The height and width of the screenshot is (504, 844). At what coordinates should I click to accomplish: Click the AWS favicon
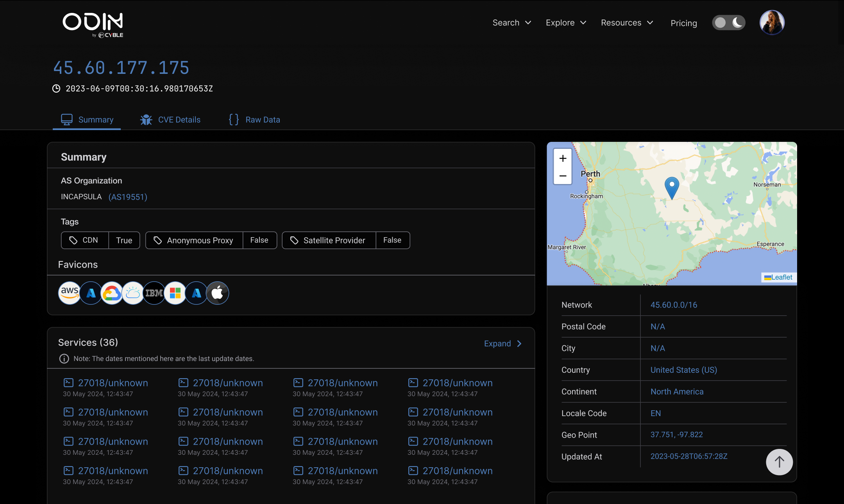70,293
